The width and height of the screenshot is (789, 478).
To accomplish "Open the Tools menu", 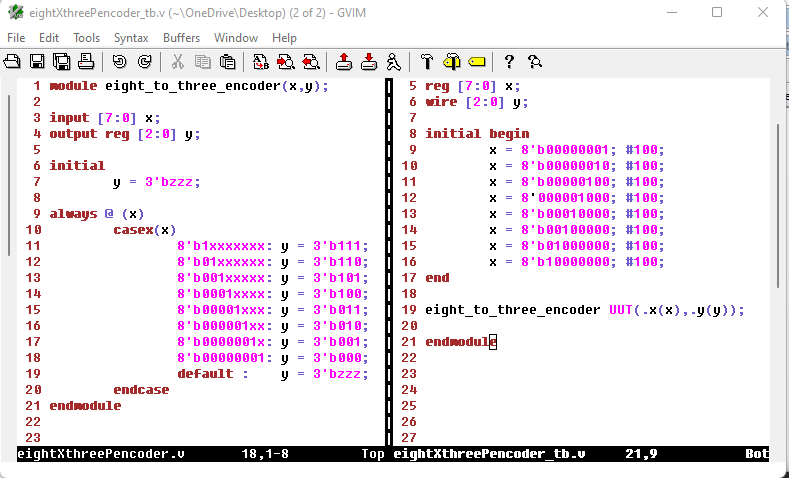I will [x=87, y=38].
